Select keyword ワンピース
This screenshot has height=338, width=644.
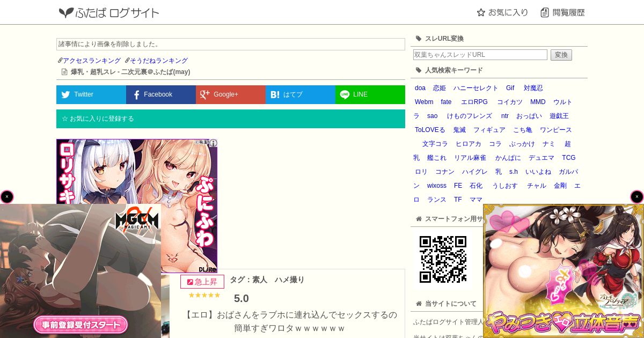click(556, 130)
